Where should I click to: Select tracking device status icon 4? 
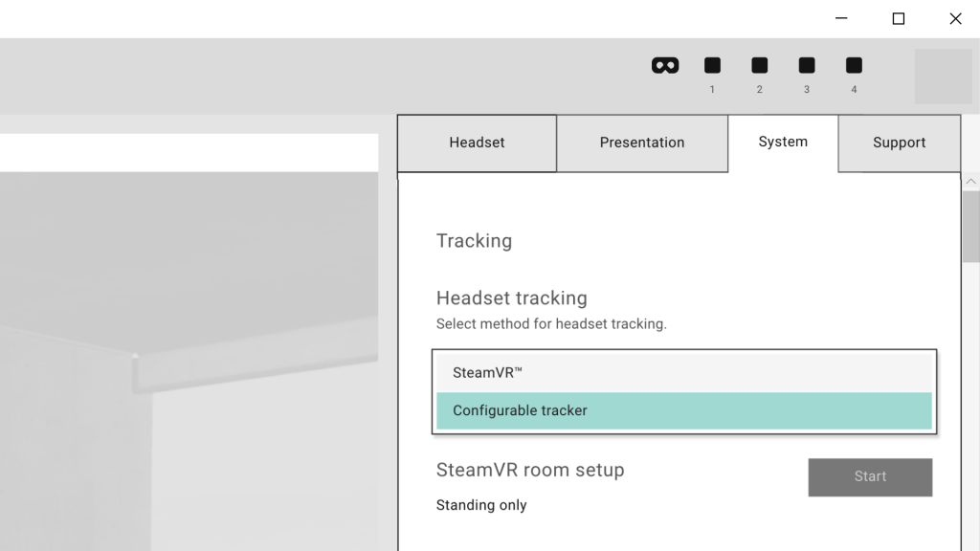pyautogui.click(x=854, y=66)
